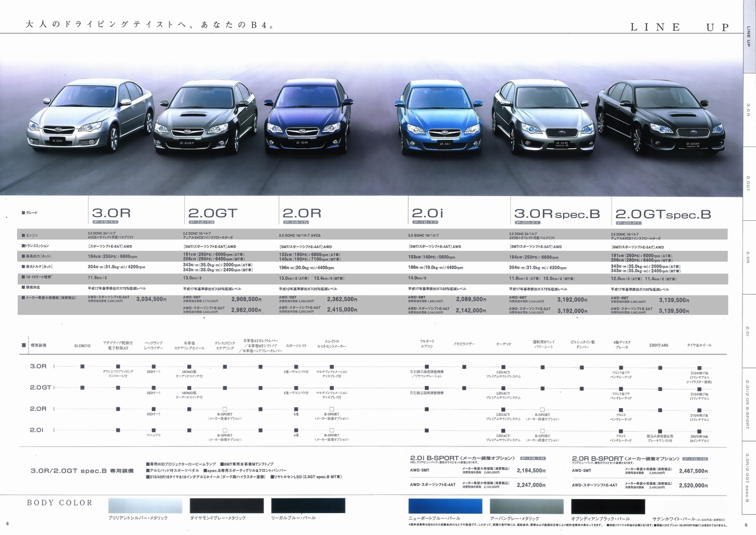756x535 pixels.
Task: Click the 3,034,500円 price
Action: click(151, 299)
